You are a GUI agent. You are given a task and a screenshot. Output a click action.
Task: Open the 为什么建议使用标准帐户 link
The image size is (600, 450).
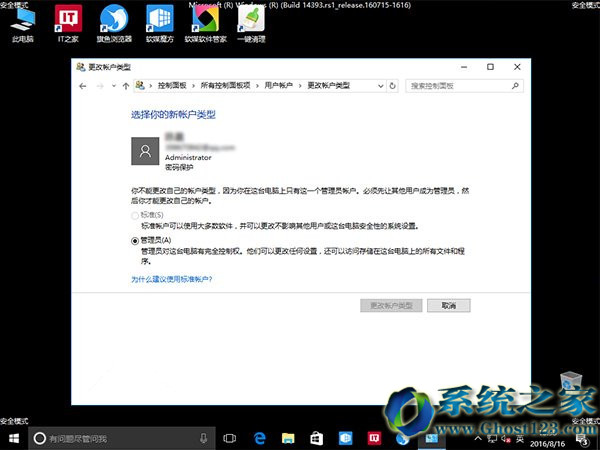[171, 280]
